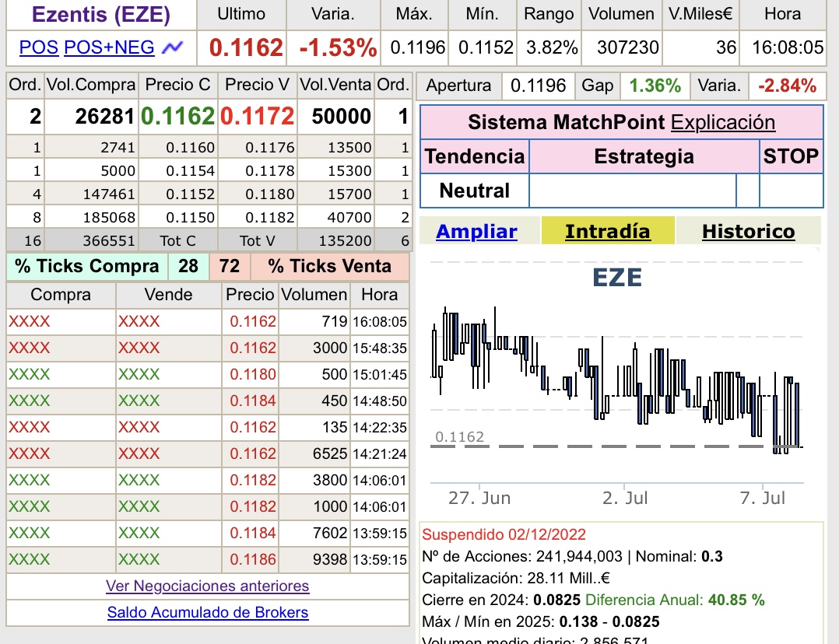The image size is (839, 644).
Task: Click the ask price 0.1176
Action: 269,148
